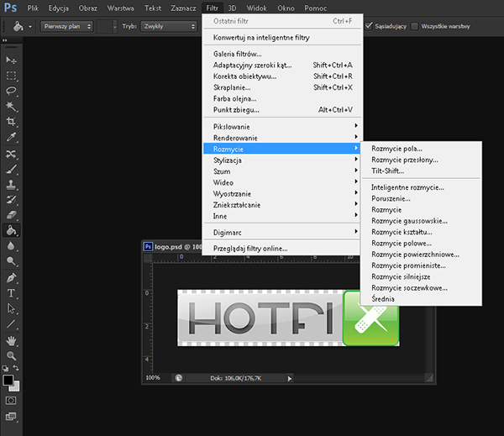The height and width of the screenshot is (436, 504).
Task: Click Konwertuj na inteligentne filtry
Action: pyautogui.click(x=283, y=38)
